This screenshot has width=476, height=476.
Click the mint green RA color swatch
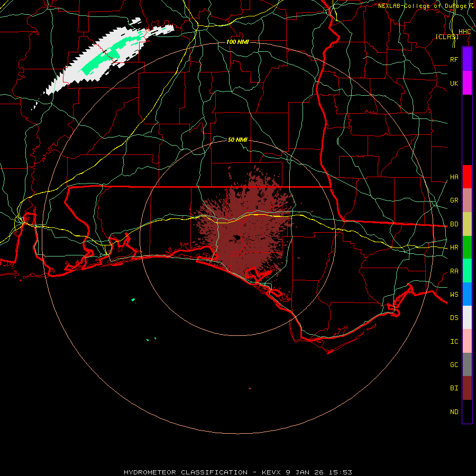tap(467, 270)
